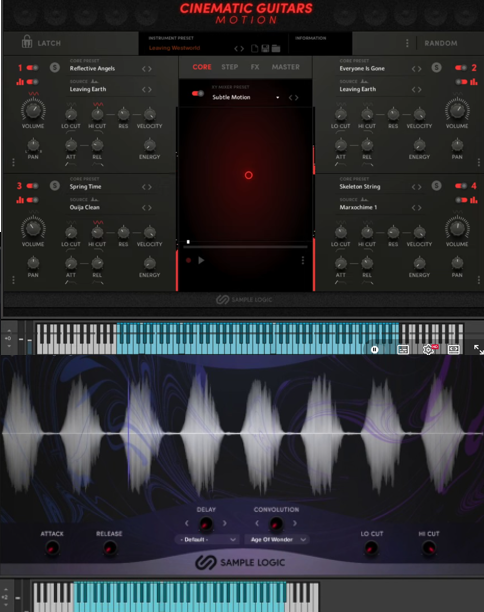Click the XY motion record button
Viewport: 484px width, 612px height.
tap(188, 260)
